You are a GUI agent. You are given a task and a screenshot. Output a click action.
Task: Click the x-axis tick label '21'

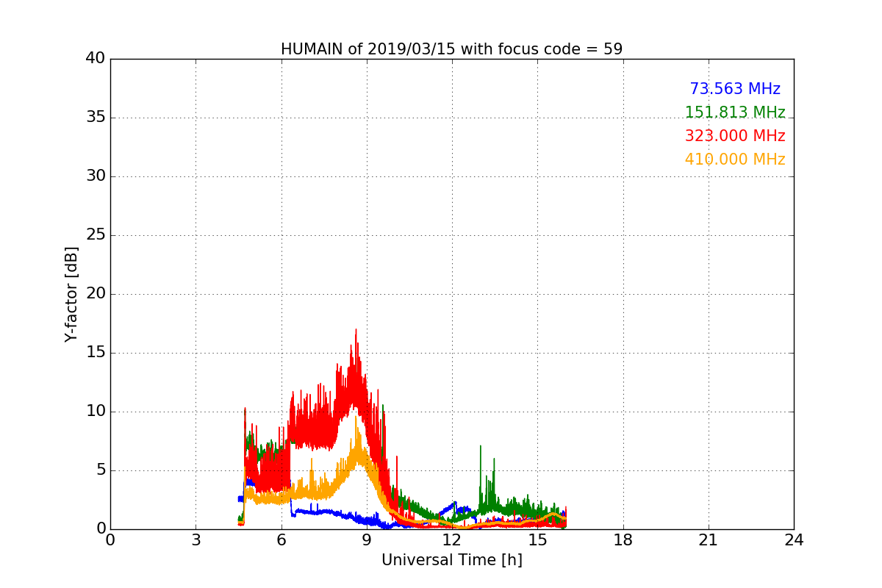point(709,540)
